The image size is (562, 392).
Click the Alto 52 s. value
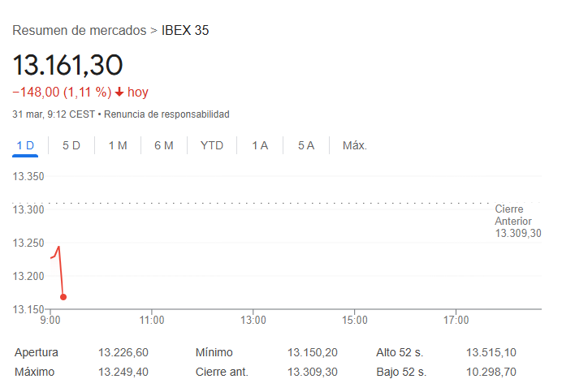point(491,352)
